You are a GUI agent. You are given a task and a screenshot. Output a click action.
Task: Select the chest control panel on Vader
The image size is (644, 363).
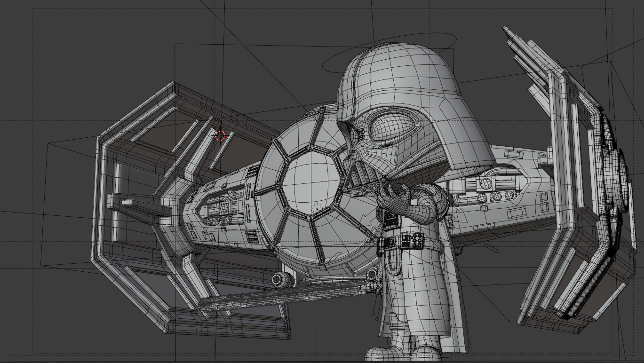tap(391, 219)
